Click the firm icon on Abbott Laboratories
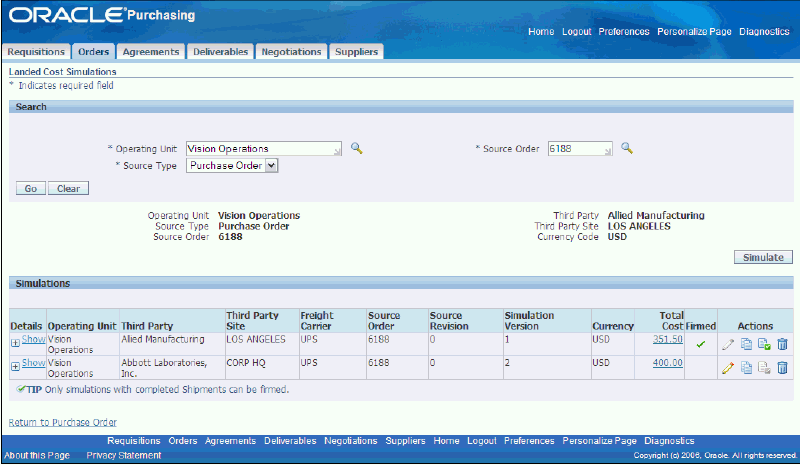 tap(764, 368)
